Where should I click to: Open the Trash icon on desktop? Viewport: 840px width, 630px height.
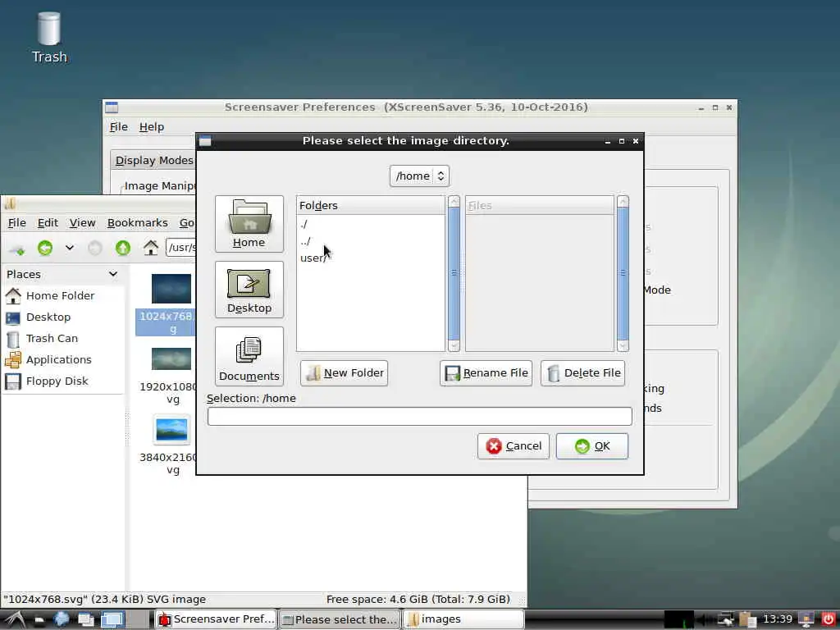pos(48,38)
